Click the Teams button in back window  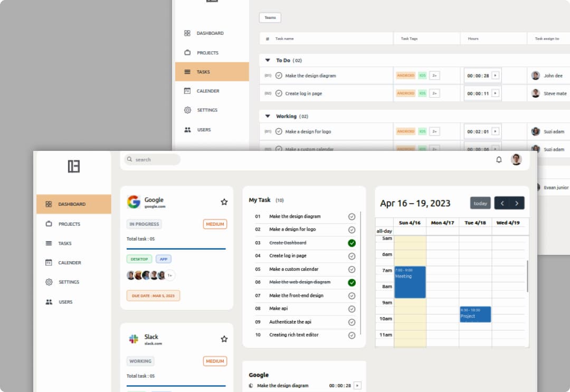(x=270, y=17)
